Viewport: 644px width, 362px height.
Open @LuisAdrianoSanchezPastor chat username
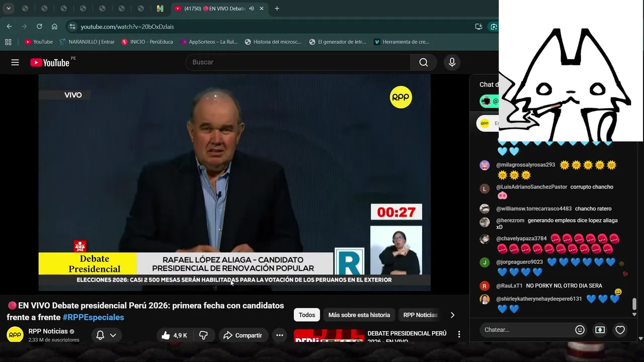532,187
